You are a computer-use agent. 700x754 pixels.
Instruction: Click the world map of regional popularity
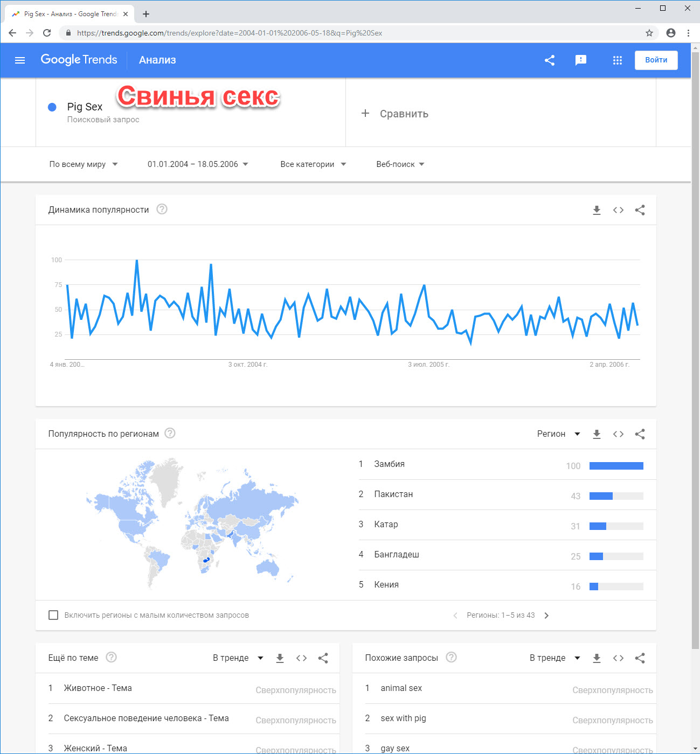click(x=192, y=523)
